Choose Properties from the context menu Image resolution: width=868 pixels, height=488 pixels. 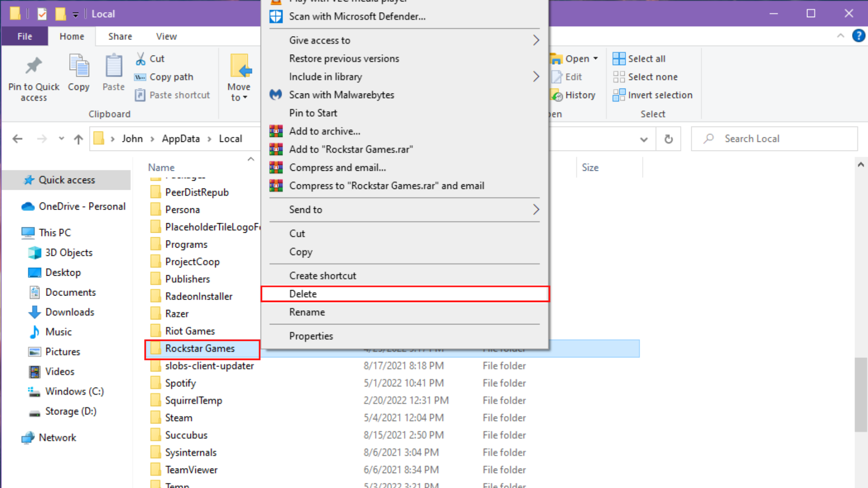(405, 336)
